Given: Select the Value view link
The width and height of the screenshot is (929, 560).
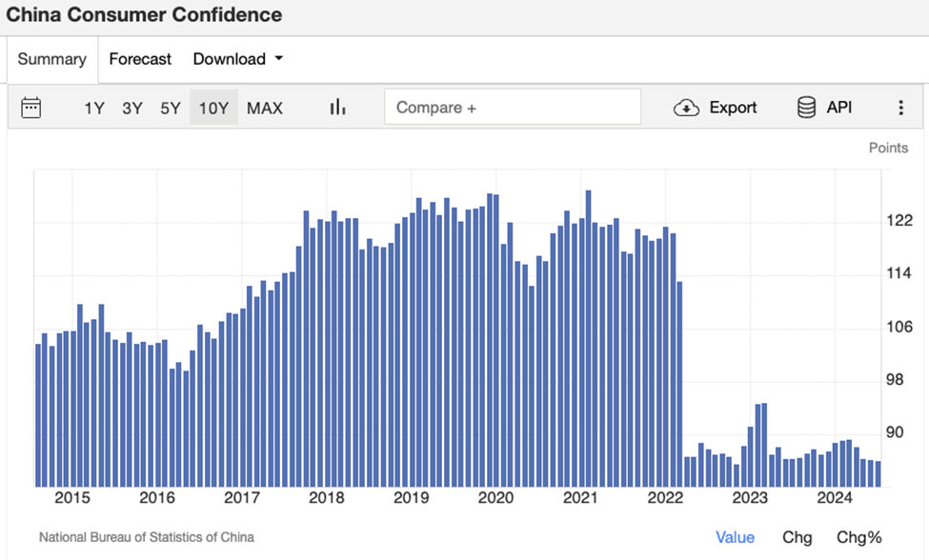Looking at the screenshot, I should pyautogui.click(x=735, y=537).
